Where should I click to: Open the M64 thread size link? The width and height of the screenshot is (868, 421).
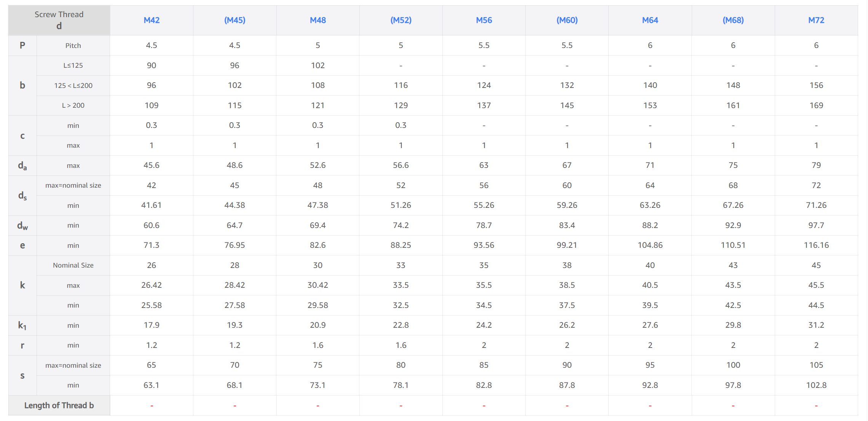(650, 20)
